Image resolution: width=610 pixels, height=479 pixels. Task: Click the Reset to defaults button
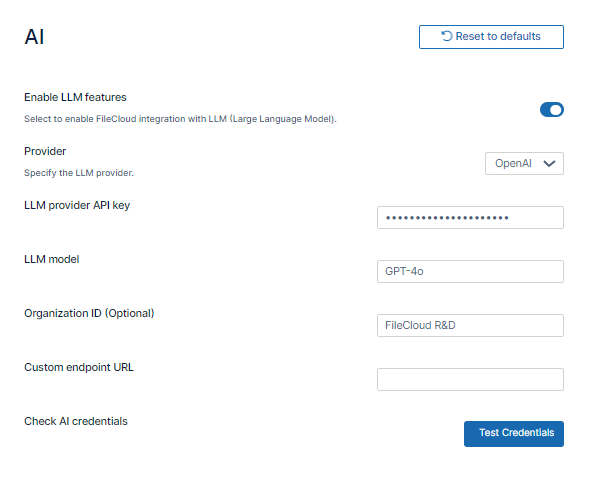click(491, 37)
